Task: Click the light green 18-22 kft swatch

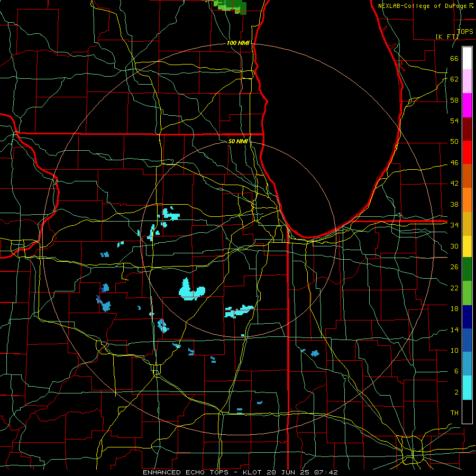Action: click(467, 293)
